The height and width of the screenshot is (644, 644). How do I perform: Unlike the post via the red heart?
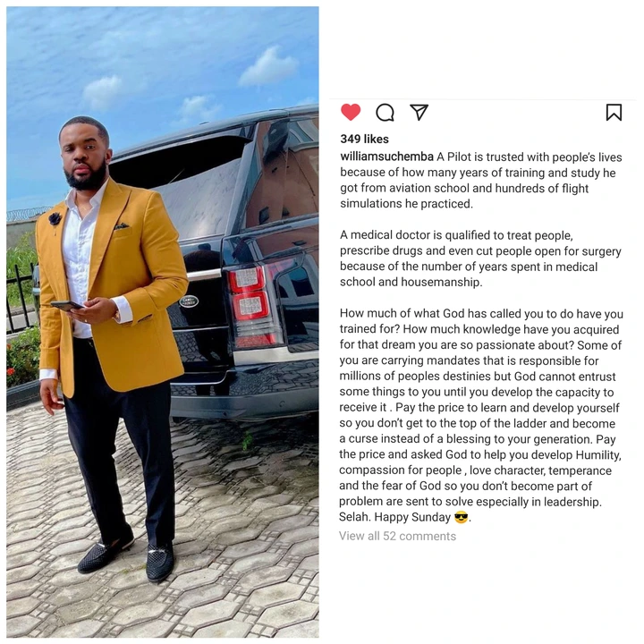pyautogui.click(x=351, y=112)
